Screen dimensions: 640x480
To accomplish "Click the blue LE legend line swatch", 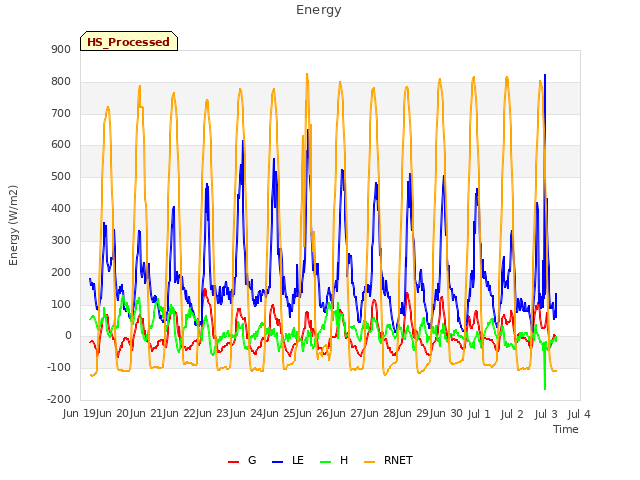I will (x=277, y=462).
